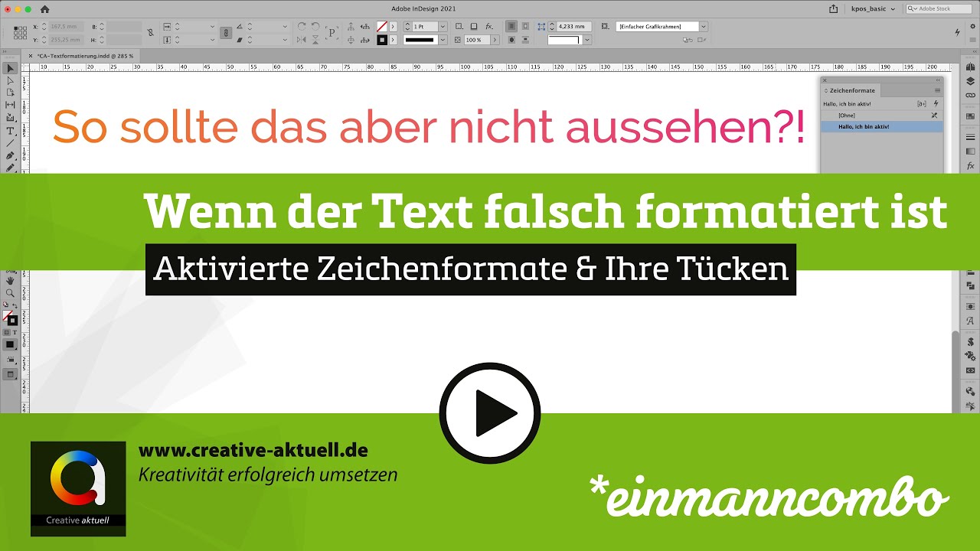Click the Adobe Stock search field
Viewport: 980px width, 551px height.
939,9
